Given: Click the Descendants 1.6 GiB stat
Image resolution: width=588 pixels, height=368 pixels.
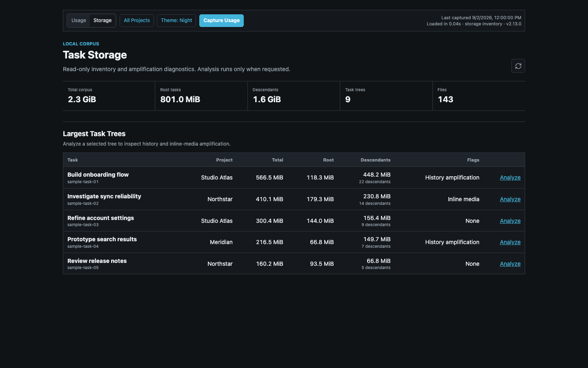Looking at the screenshot, I should [294, 96].
